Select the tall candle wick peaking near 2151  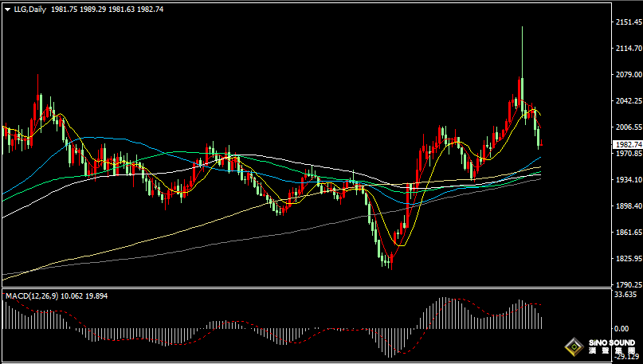point(522,48)
